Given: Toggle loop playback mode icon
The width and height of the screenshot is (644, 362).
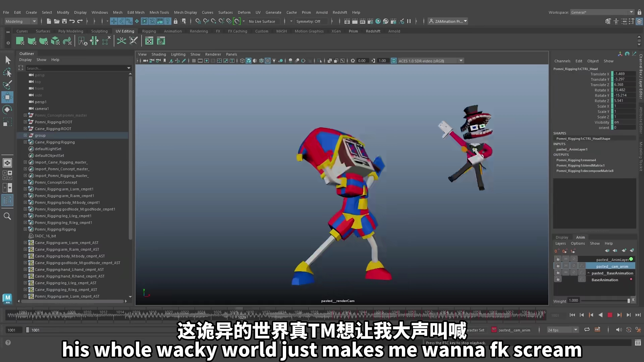Looking at the screenshot, I should click(x=587, y=330).
